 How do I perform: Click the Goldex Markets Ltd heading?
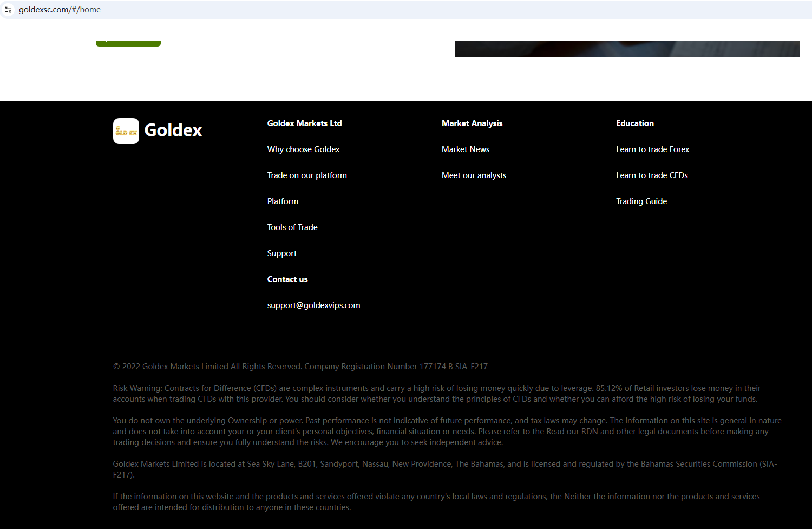[x=304, y=123]
